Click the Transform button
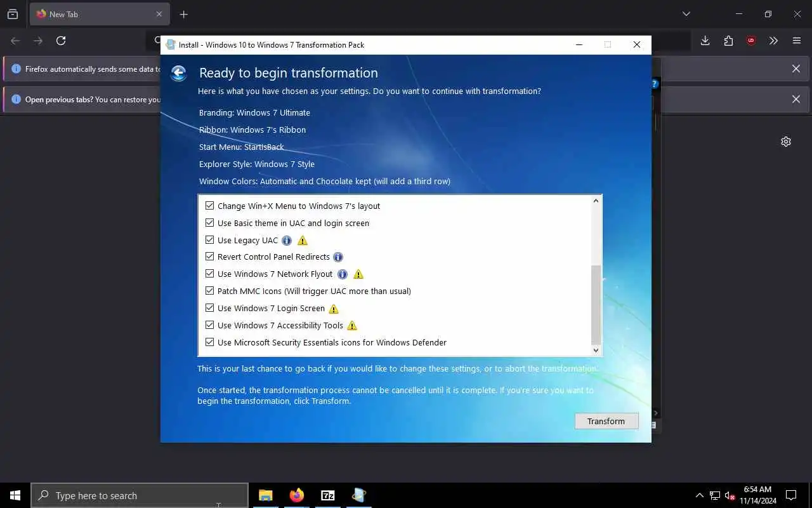 [606, 421]
